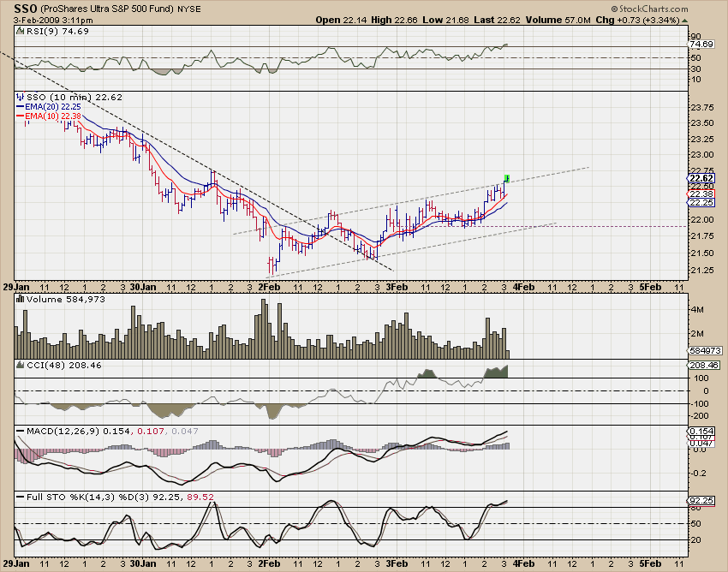
Task: Click the EMA(20) 22.25 legend text
Action: tap(52, 106)
